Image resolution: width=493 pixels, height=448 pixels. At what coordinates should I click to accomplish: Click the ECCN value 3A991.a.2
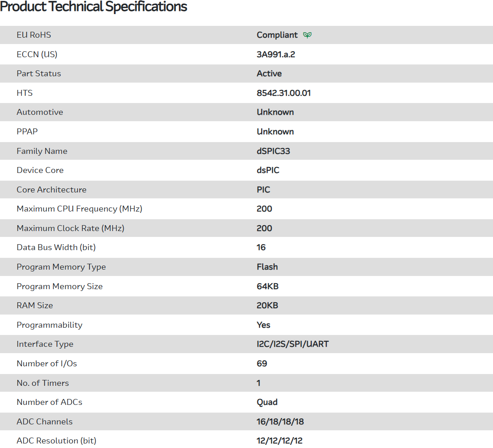click(x=276, y=54)
